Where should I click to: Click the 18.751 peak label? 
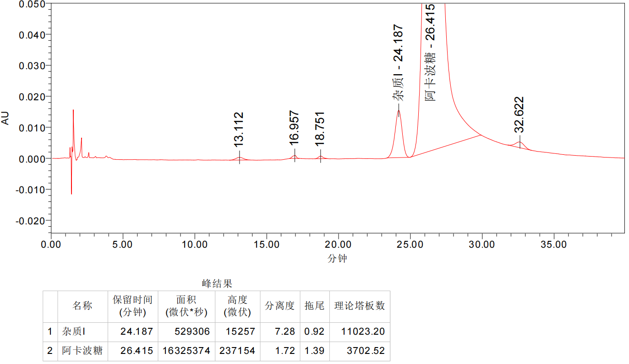tap(320, 129)
